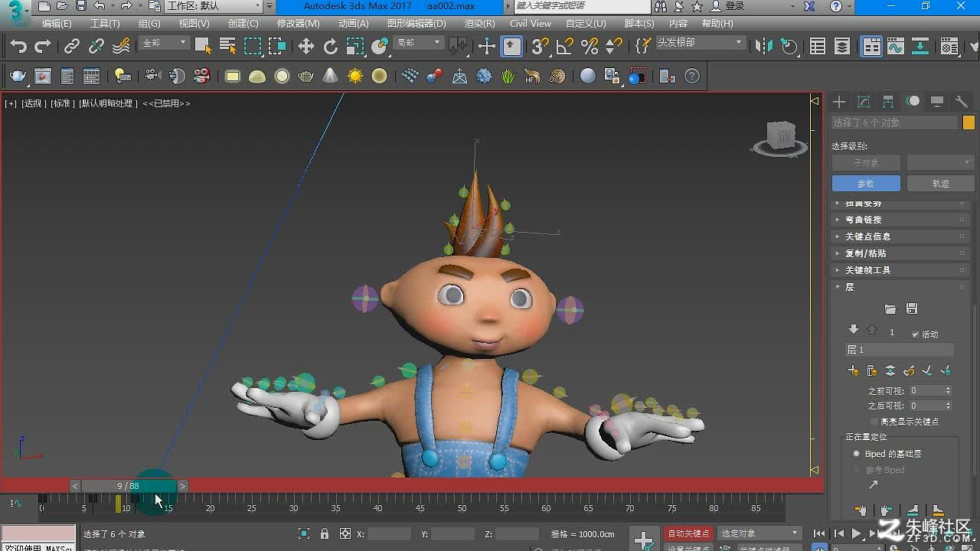Viewport: 980px width, 551px height.
Task: Open the selection filter 全部 dropdown
Action: 165,43
